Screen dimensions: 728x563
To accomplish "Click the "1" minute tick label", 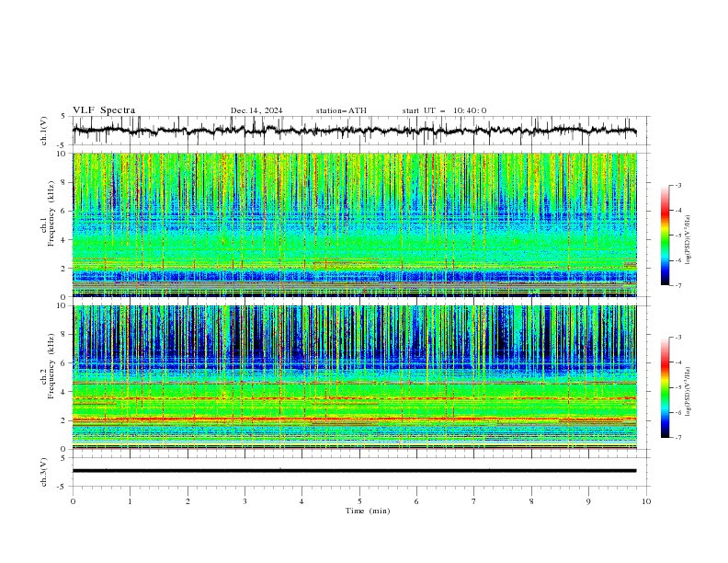I will coord(130,501).
